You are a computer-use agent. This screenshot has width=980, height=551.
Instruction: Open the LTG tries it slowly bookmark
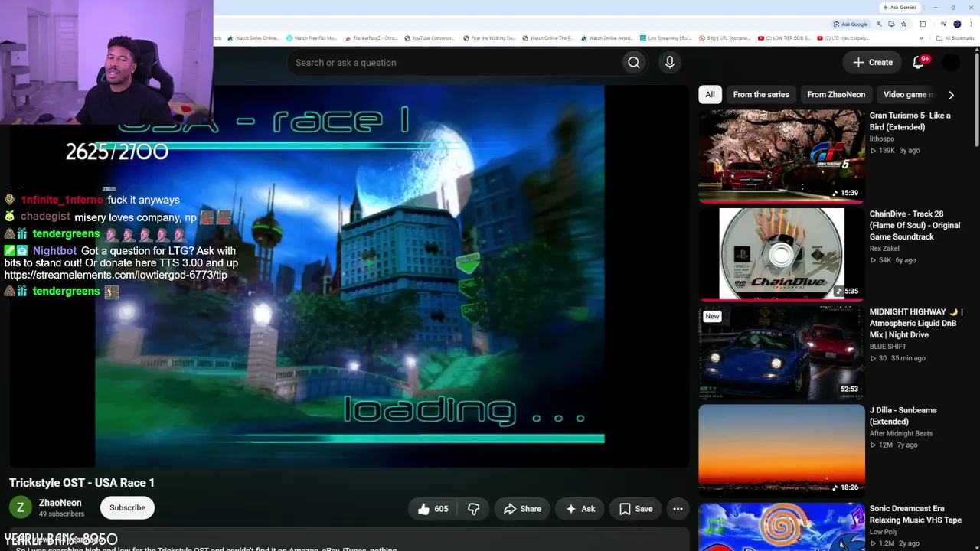[844, 38]
